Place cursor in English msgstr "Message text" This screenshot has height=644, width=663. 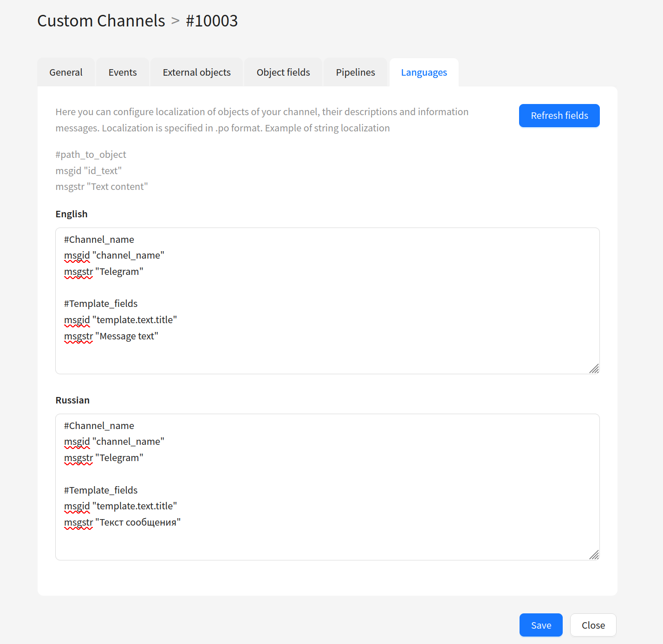[111, 336]
